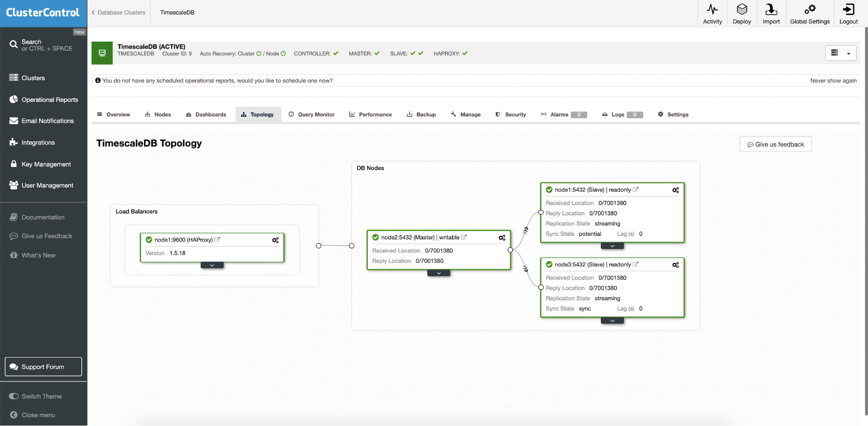Open Global Settings
Image resolution: width=868 pixels, height=426 pixels.
[810, 13]
